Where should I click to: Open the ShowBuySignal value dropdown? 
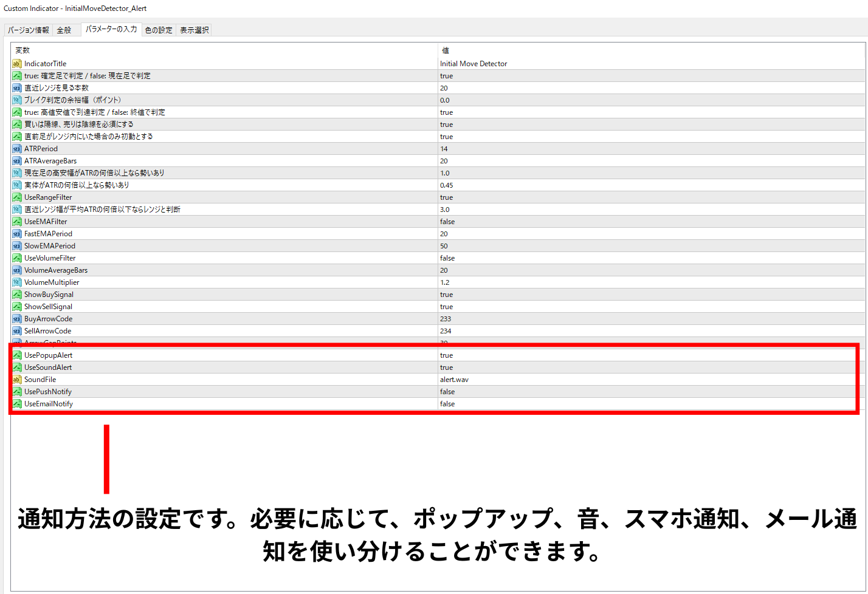447,295
